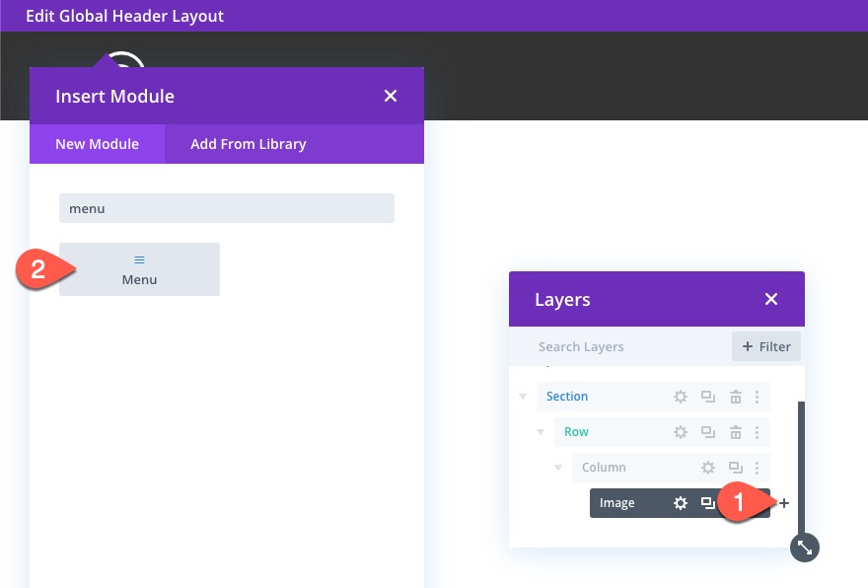Image resolution: width=868 pixels, height=588 pixels.
Task: Delete the Row layer
Action: point(735,432)
